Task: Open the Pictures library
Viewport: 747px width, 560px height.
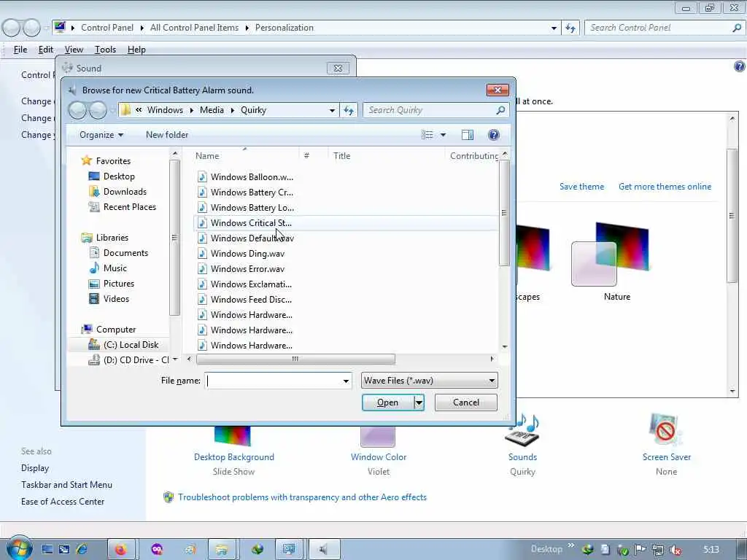Action: point(119,284)
